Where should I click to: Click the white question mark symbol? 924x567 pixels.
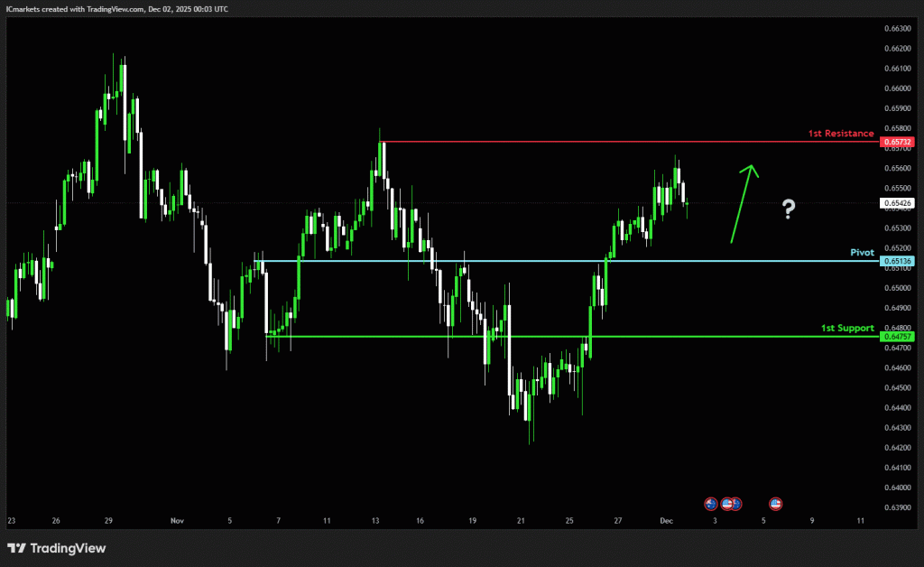[x=789, y=210]
